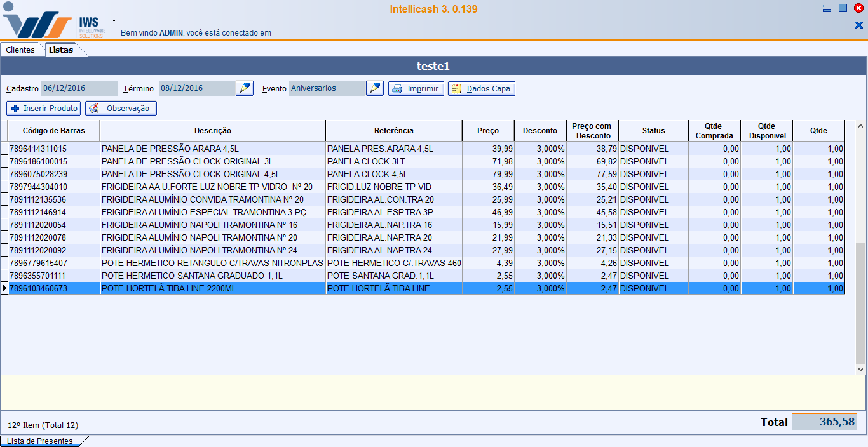The width and height of the screenshot is (868, 447).
Task: Click discounted price 45,58
Action: pos(592,212)
